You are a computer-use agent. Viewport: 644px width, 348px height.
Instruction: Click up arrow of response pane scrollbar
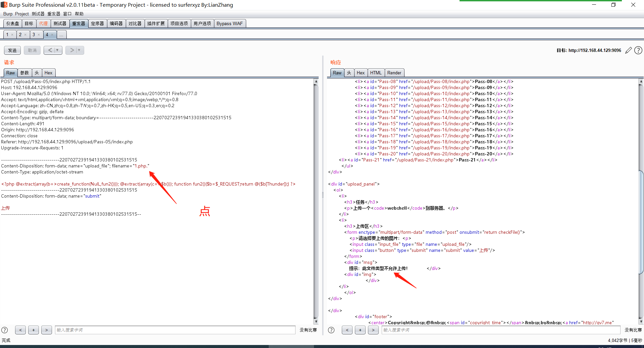pyautogui.click(x=641, y=81)
